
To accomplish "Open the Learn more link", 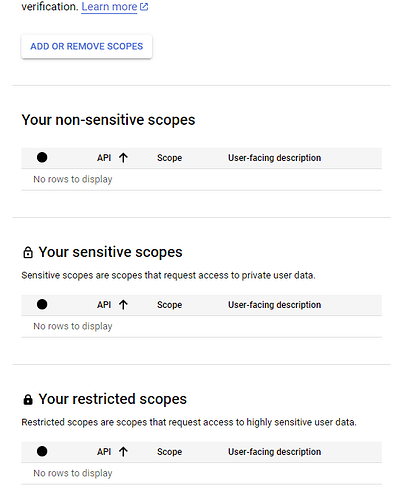I will [109, 7].
